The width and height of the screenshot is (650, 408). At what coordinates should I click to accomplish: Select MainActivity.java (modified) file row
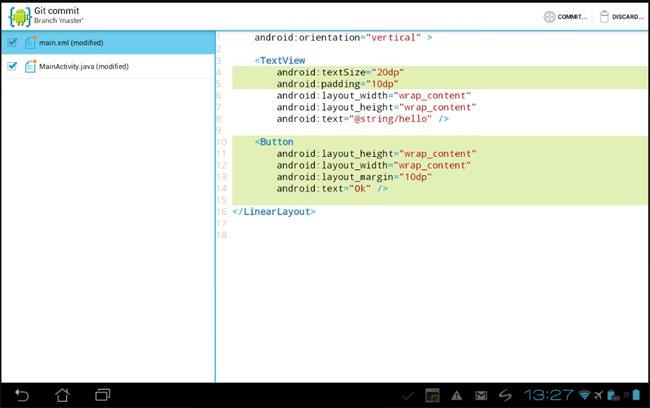point(108,66)
